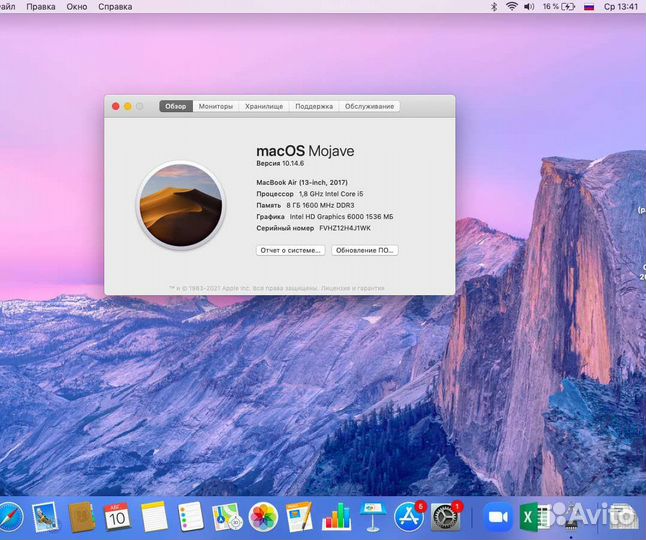
Task: Switch to the Хранилище tab
Action: coord(264,106)
